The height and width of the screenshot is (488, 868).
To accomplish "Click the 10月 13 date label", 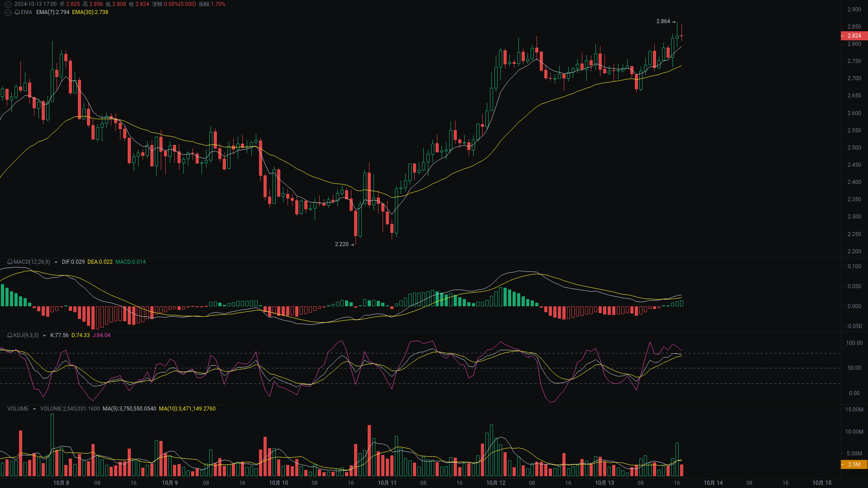I will 604,483.
